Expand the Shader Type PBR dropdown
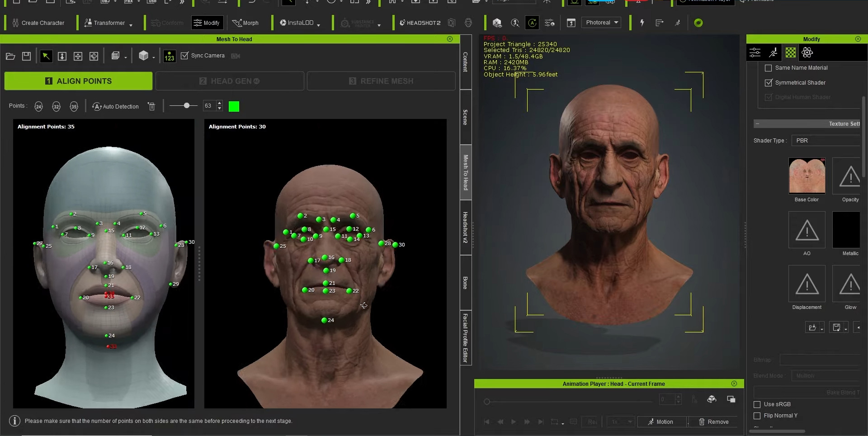 (x=826, y=141)
